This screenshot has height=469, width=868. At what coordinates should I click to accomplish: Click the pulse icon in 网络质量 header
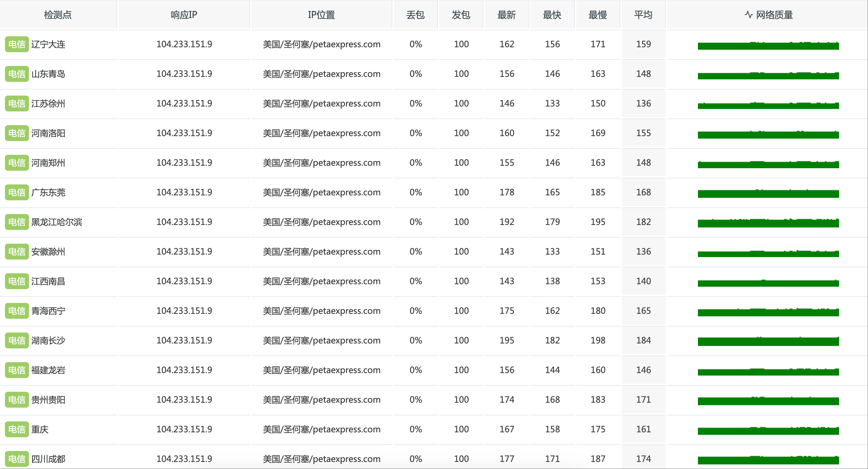748,15
